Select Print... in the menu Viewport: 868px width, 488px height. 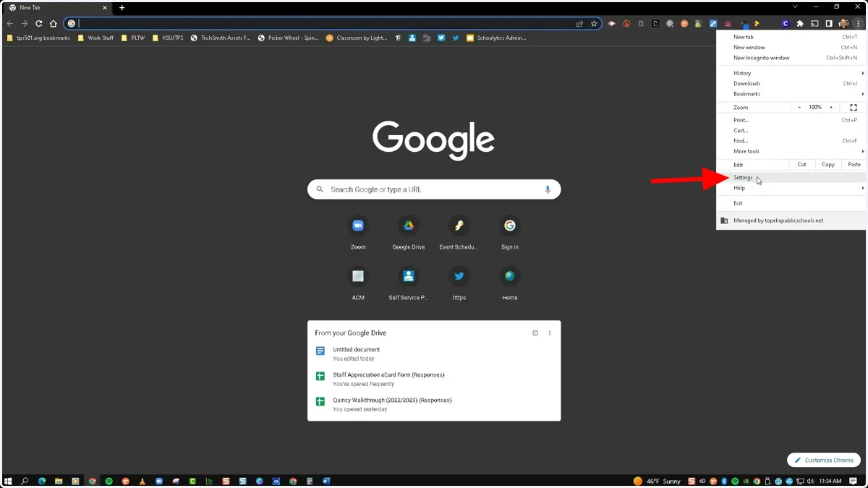point(791,120)
